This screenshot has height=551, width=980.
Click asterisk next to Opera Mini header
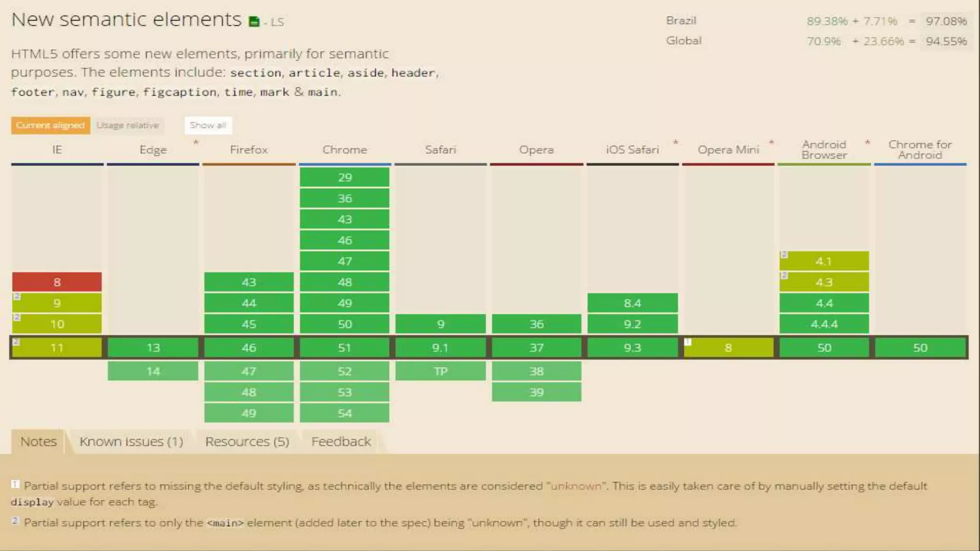click(771, 143)
